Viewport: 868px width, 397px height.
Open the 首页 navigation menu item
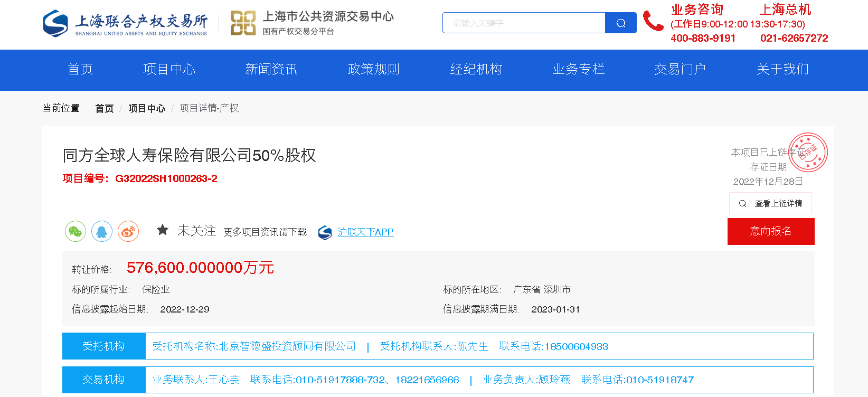pos(80,70)
